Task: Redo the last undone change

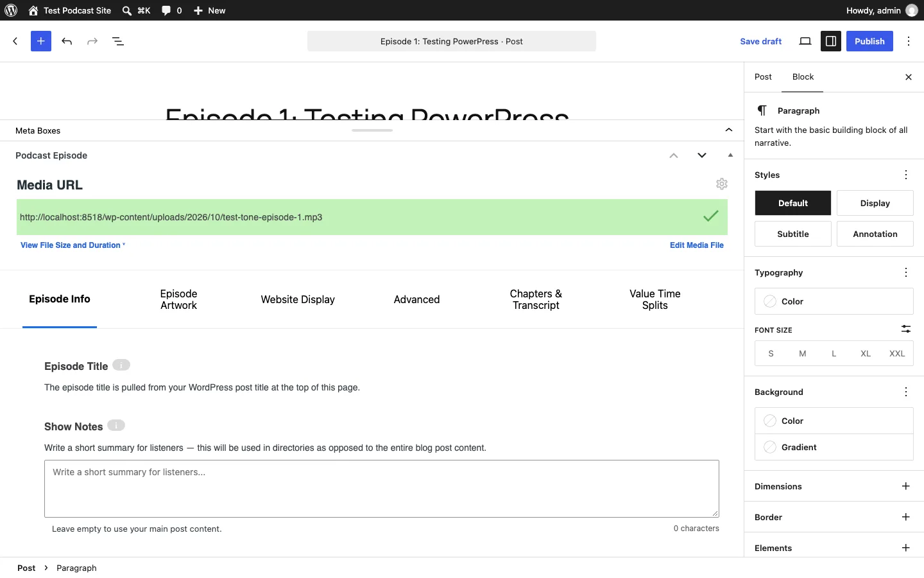Action: pyautogui.click(x=92, y=41)
